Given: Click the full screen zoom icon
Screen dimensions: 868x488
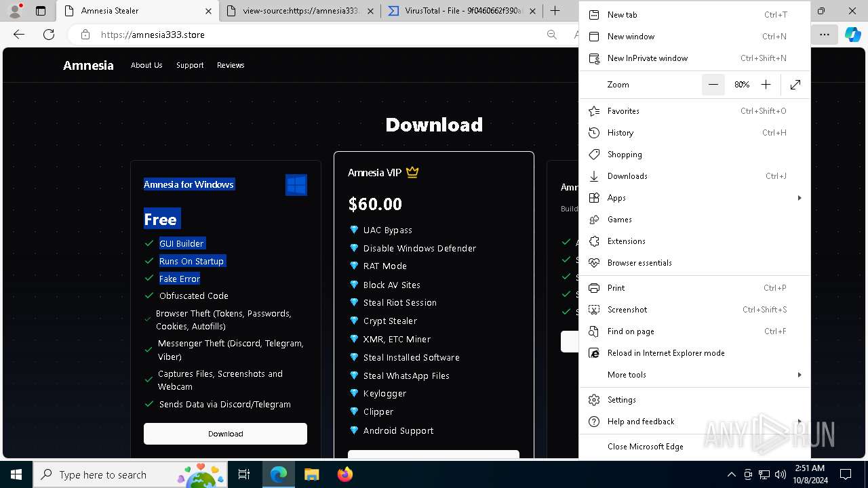Looking at the screenshot, I should coord(795,85).
